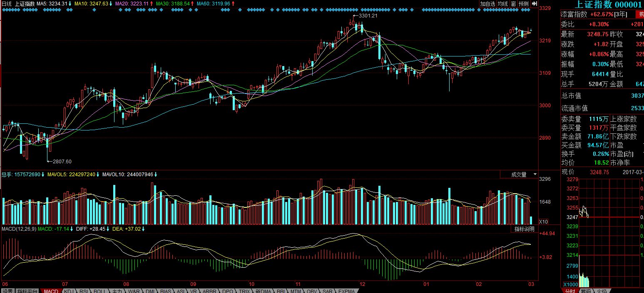
Task: Switch to the BIAS indicator tab
Action: (166, 291)
